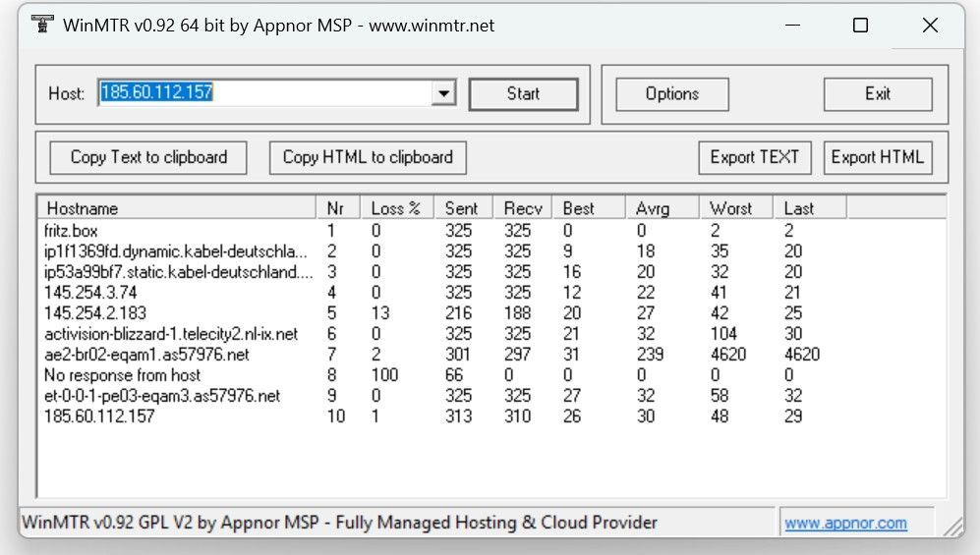
Task: Copy Text to clipboard
Action: click(148, 157)
